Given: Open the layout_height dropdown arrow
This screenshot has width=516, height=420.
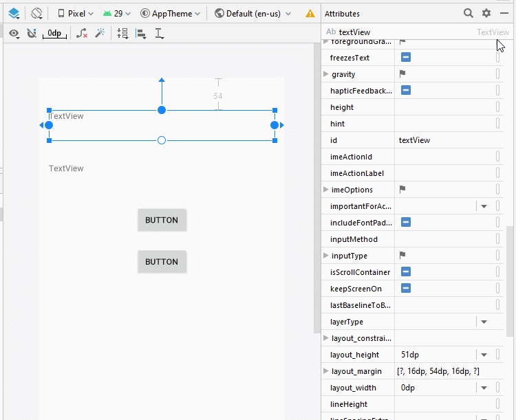Looking at the screenshot, I should [484, 355].
